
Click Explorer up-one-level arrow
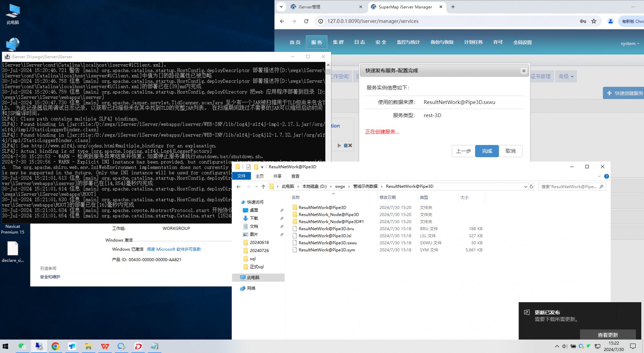click(263, 187)
